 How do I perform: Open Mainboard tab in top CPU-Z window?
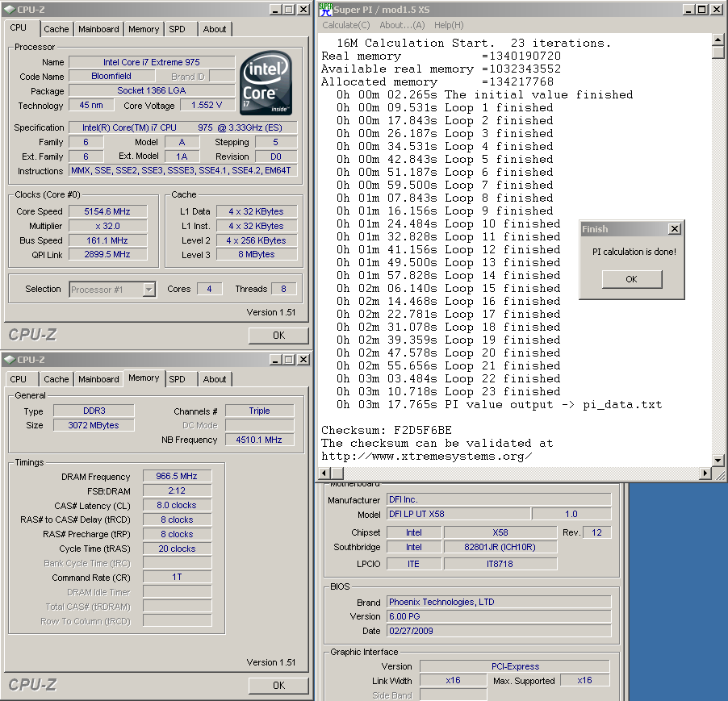click(x=98, y=29)
